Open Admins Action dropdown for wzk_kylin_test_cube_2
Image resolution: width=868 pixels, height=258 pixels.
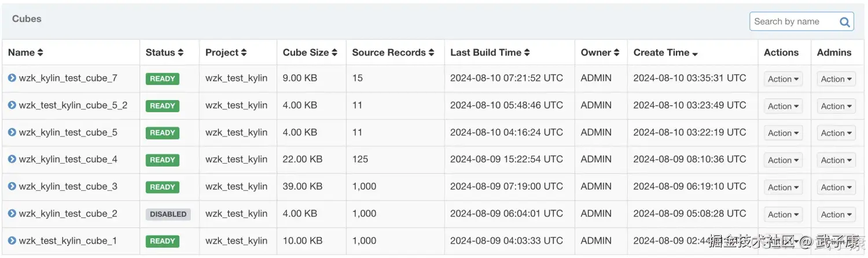(836, 215)
